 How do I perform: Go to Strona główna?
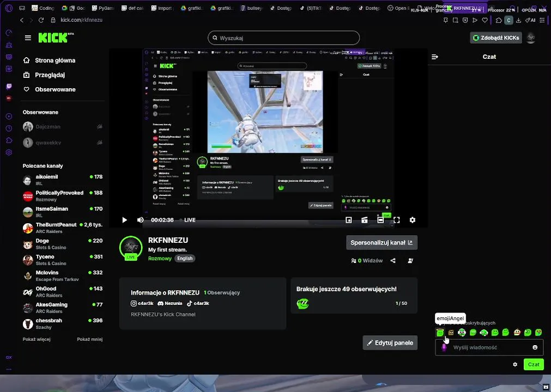(49, 60)
